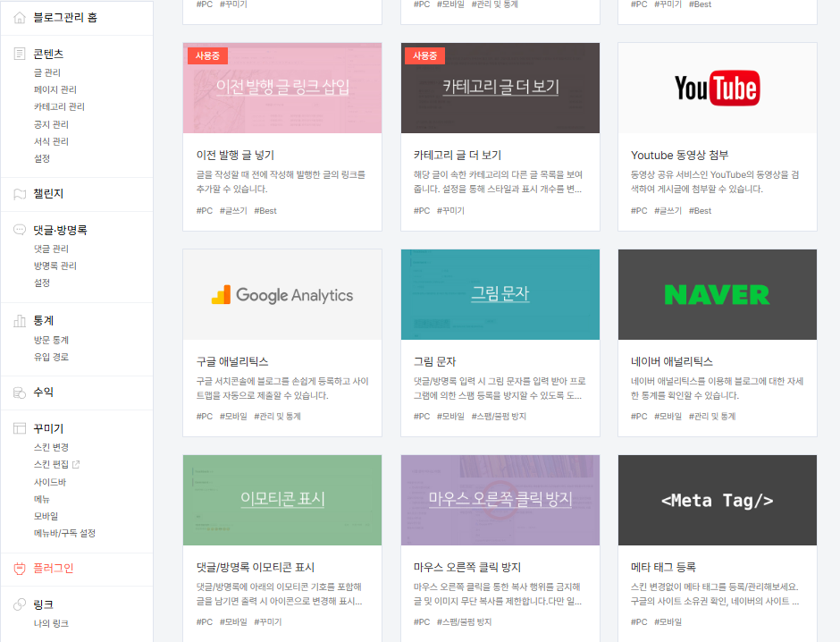Screen dimensions: 840x642
Task: Click the 수익 coin icon
Action: [20, 393]
